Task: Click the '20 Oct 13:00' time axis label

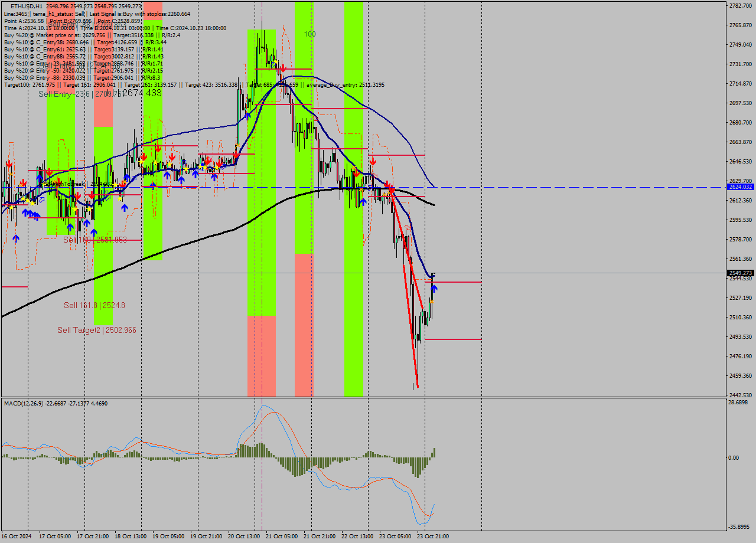Action: [244, 537]
